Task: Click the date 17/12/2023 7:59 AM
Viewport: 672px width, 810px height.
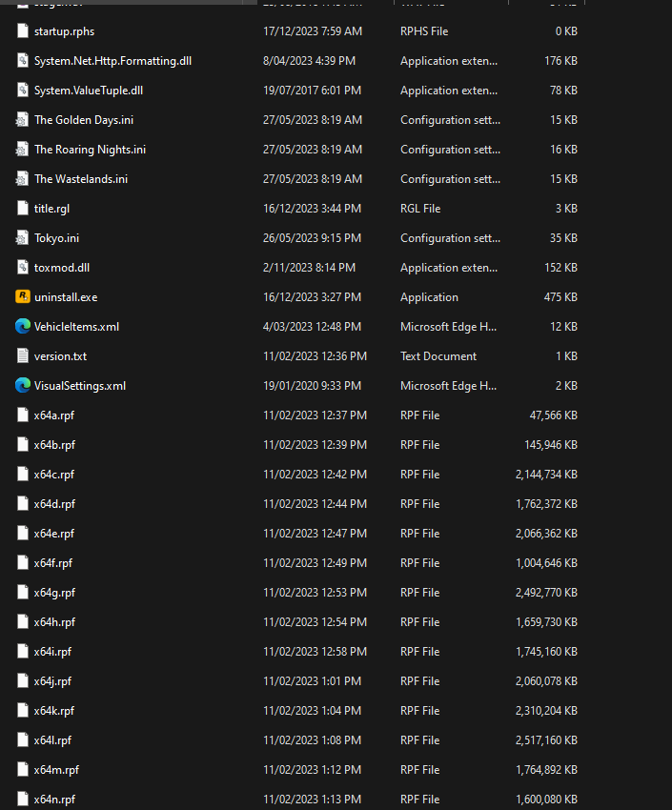Action: [313, 31]
